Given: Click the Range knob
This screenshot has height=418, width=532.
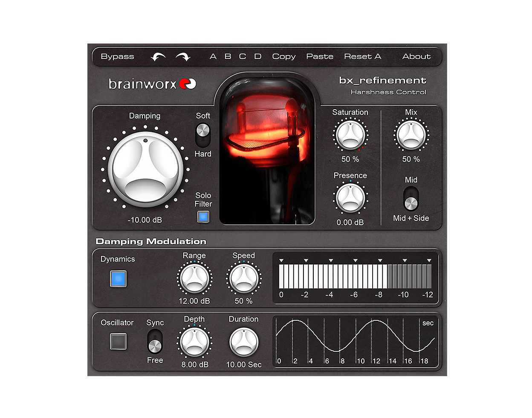Looking at the screenshot, I should click(194, 278).
